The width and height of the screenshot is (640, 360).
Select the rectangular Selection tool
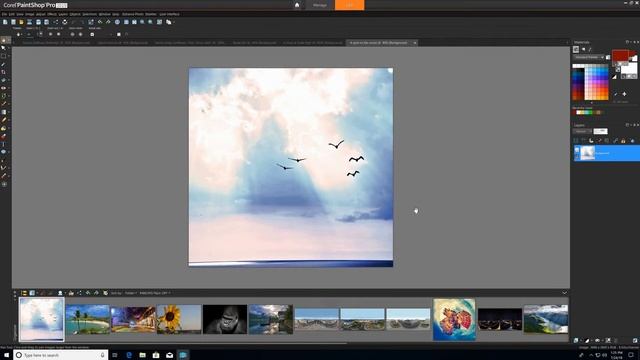click(x=4, y=56)
